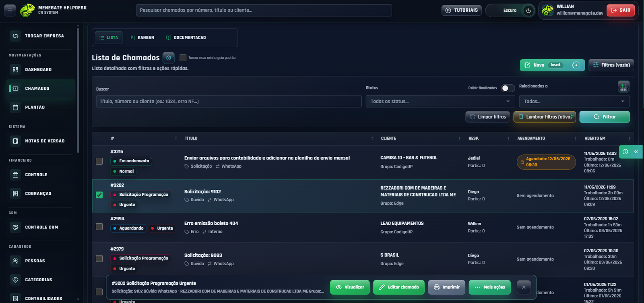Open the settings gear beside Lista de Chamados
This screenshot has width=644, height=303.
[x=169, y=58]
